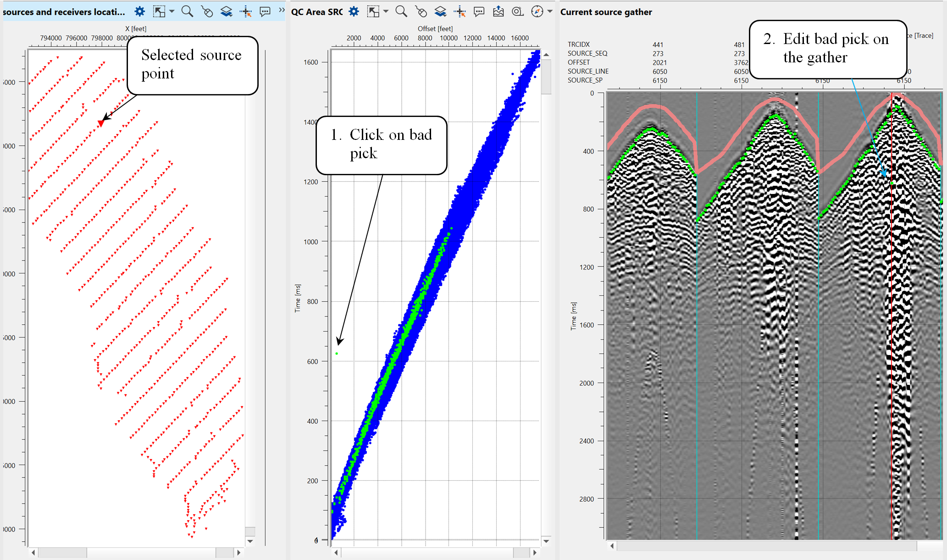947x560 pixels.
Task: Click the isolated bad pick green dot
Action: pyautogui.click(x=337, y=354)
